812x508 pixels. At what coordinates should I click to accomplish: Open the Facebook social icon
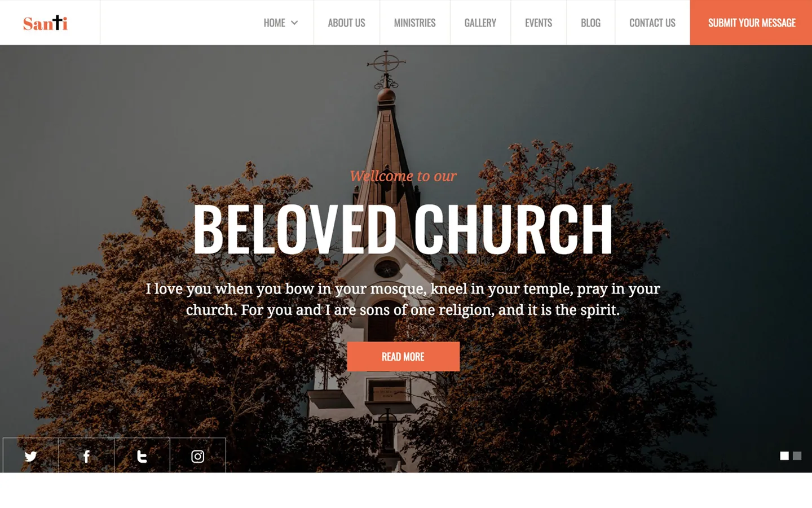point(86,456)
